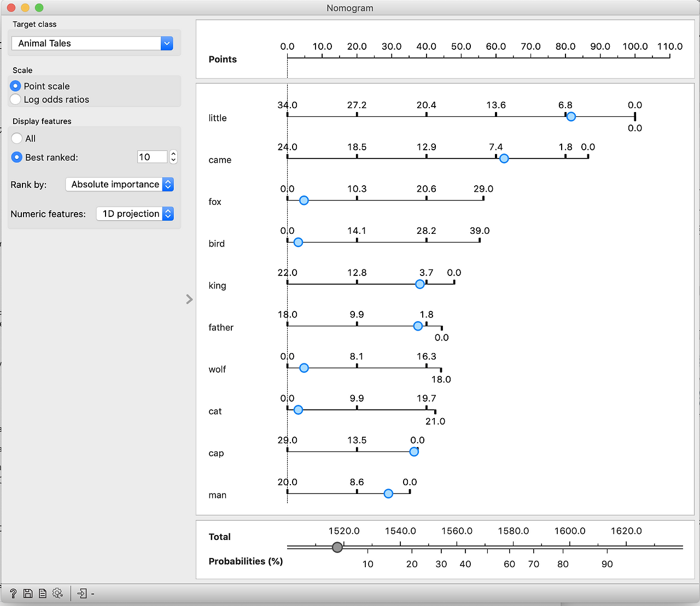This screenshot has height=606, width=700.
Task: Select the Point scale radio button
Action: point(15,86)
